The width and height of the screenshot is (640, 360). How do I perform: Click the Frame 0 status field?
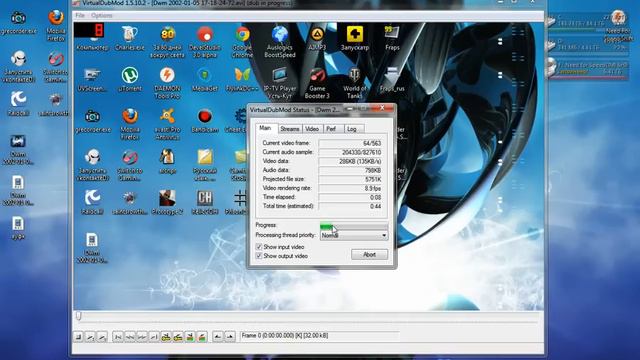(x=320, y=336)
